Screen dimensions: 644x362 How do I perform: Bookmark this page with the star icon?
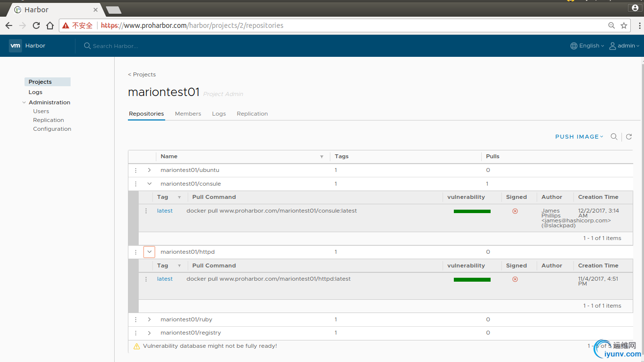(624, 25)
